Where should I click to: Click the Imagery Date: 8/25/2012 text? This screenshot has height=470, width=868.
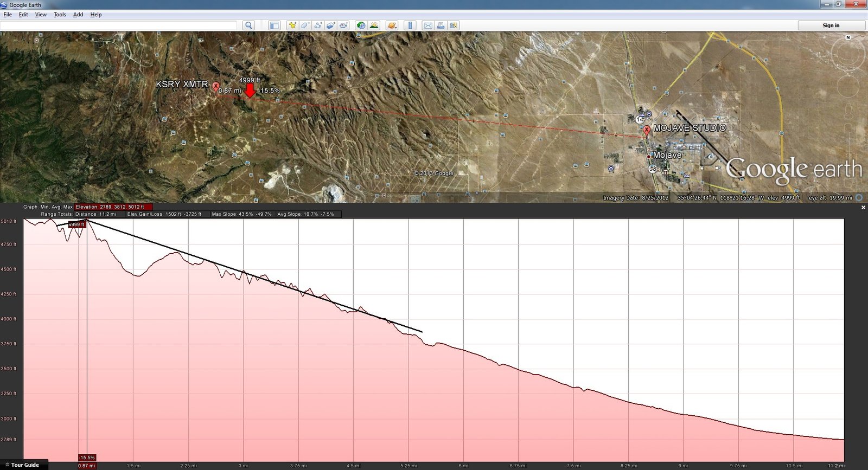[636, 198]
